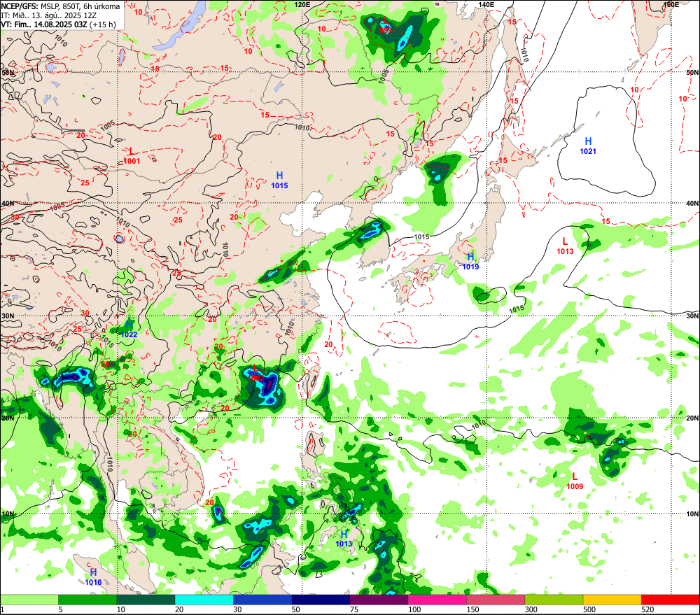Viewport: 700px width, 615px height.
Task: Click the legend value 520
Action: (x=647, y=609)
